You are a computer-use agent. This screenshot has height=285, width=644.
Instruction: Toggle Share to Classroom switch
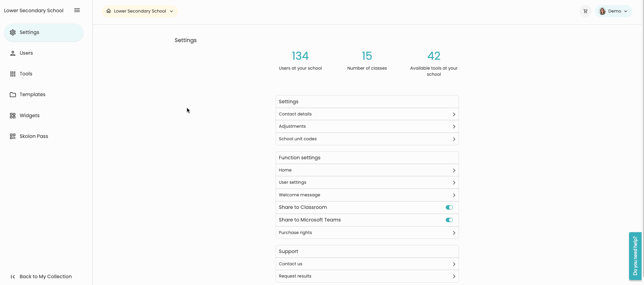click(449, 208)
